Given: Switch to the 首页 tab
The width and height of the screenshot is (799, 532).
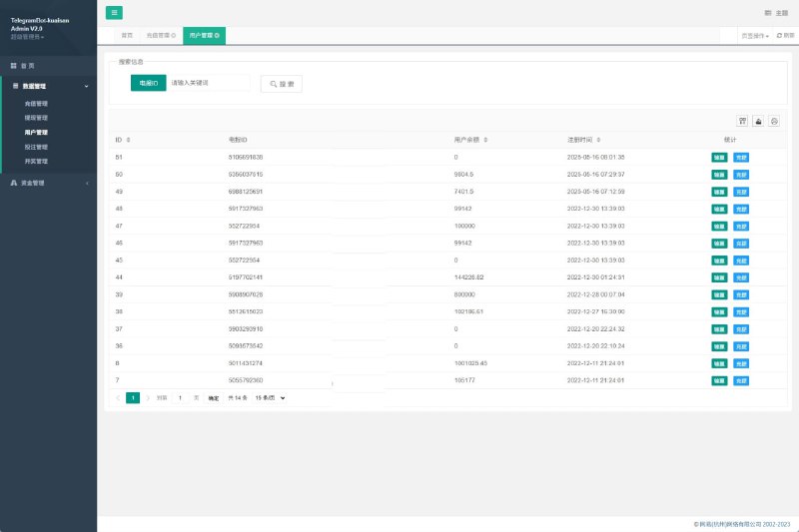Looking at the screenshot, I should point(127,36).
